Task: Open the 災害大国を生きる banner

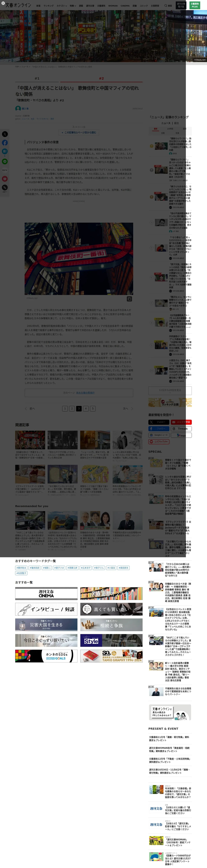Action: pos(46,625)
